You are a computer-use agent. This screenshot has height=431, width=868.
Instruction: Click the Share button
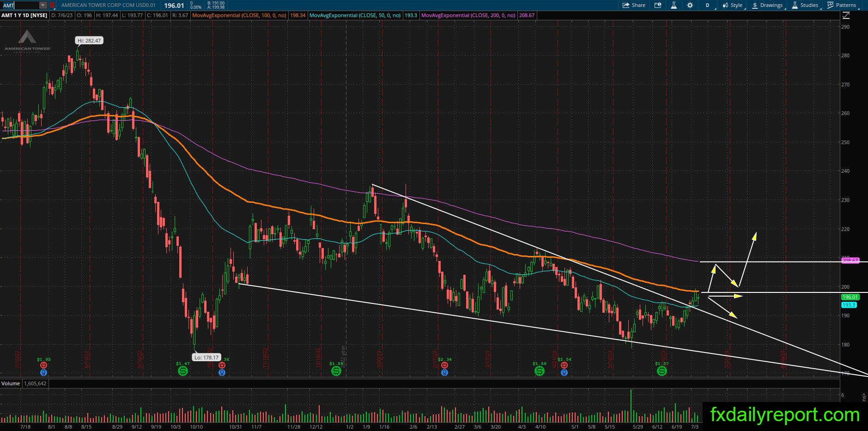(634, 5)
